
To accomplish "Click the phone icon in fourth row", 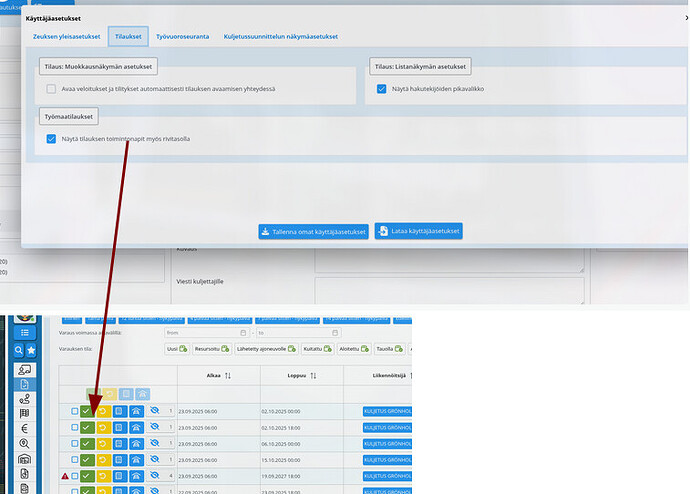I will pos(135,459).
